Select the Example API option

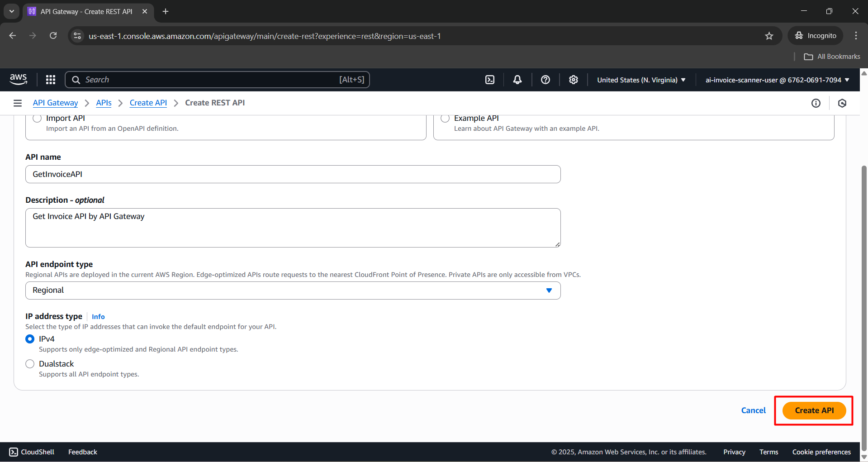pyautogui.click(x=445, y=118)
